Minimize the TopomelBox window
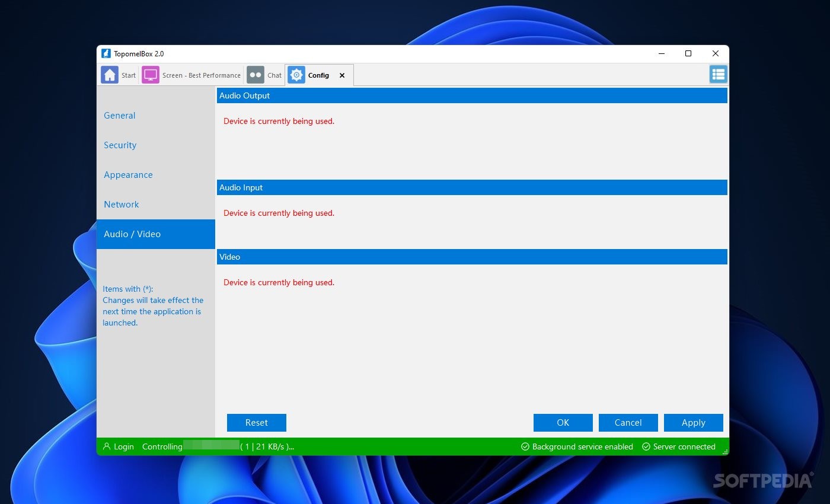830x504 pixels. click(x=661, y=53)
